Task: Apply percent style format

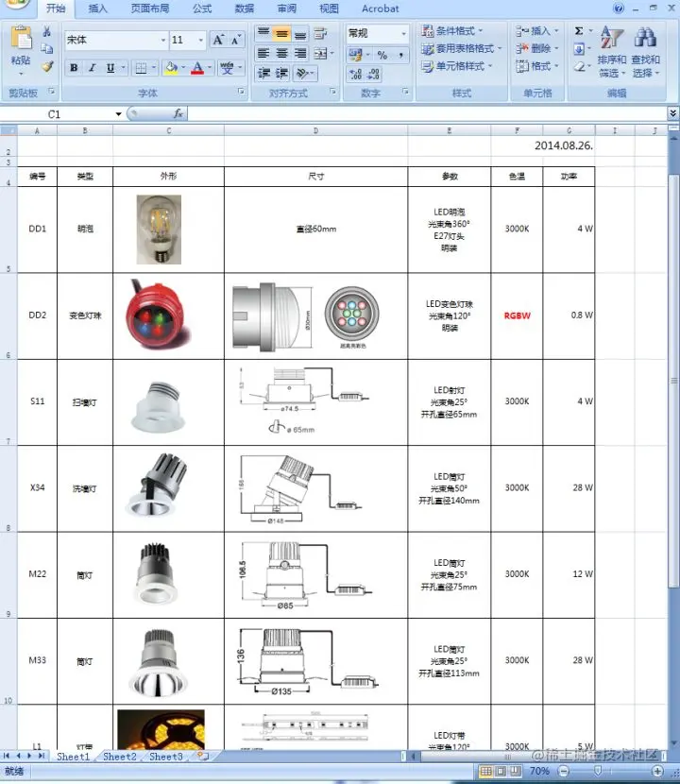Action: pos(382,55)
